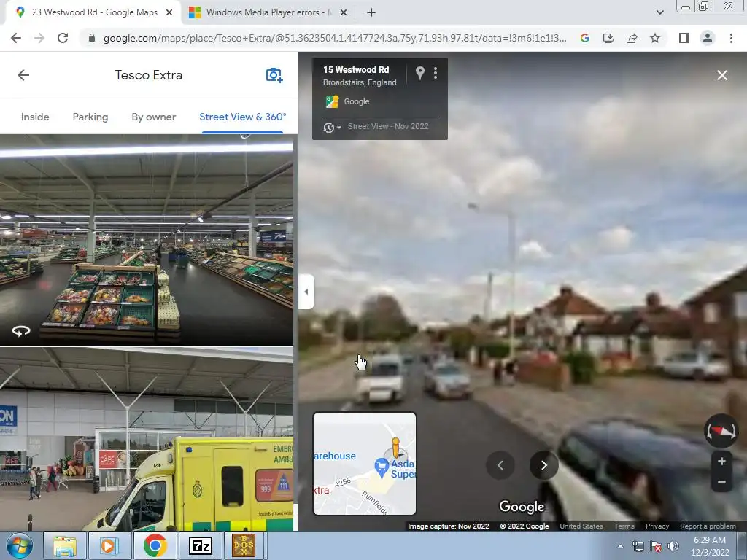Toggle the Chrome side panel
747x560 pixels.
click(x=684, y=38)
